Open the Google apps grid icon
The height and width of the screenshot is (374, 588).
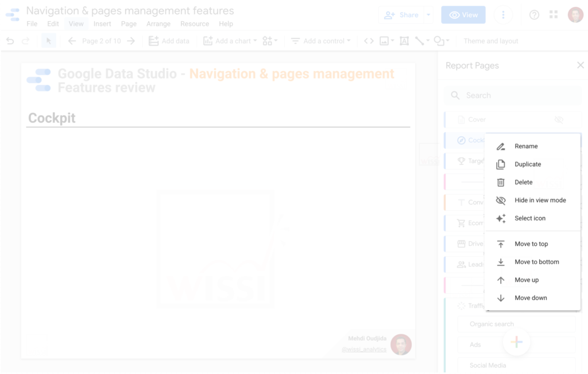(x=554, y=14)
